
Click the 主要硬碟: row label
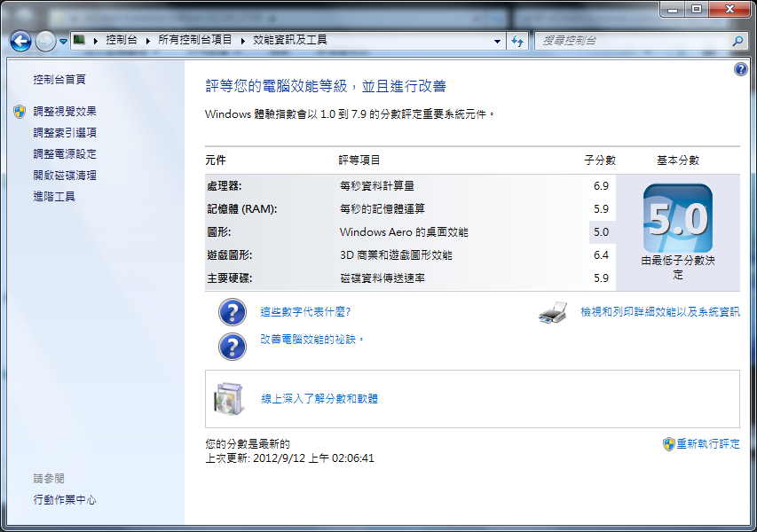coord(230,278)
